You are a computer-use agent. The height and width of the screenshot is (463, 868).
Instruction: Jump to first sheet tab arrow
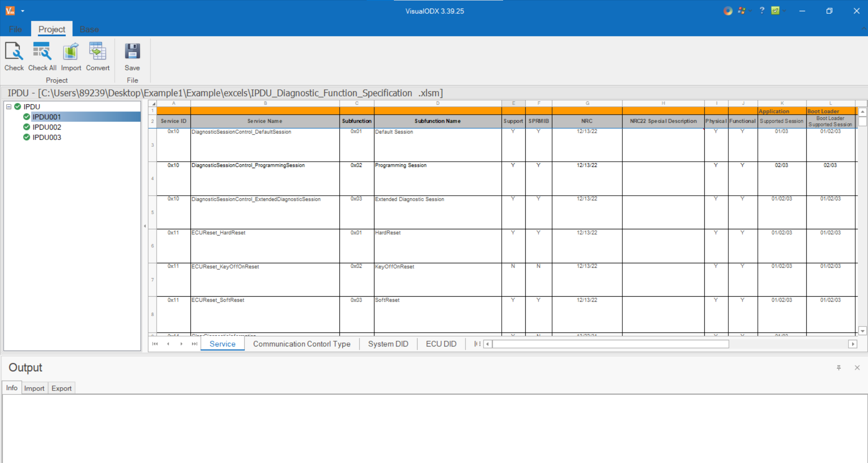pyautogui.click(x=155, y=344)
